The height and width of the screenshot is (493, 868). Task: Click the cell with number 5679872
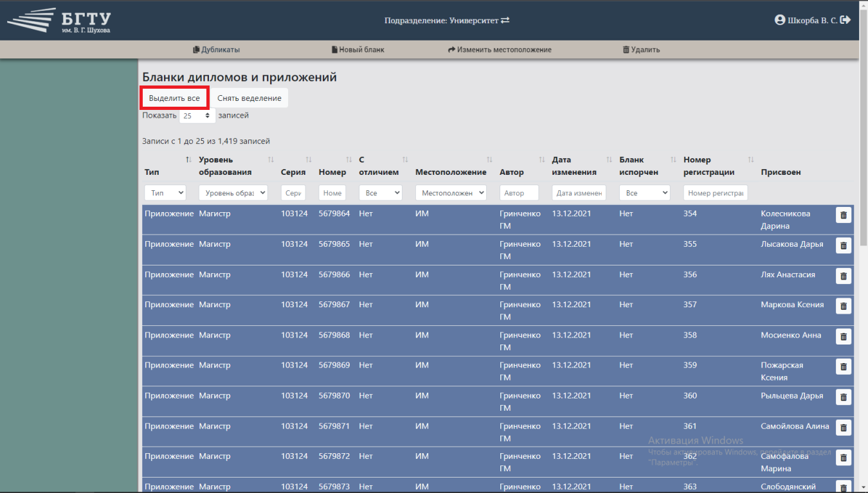point(334,456)
